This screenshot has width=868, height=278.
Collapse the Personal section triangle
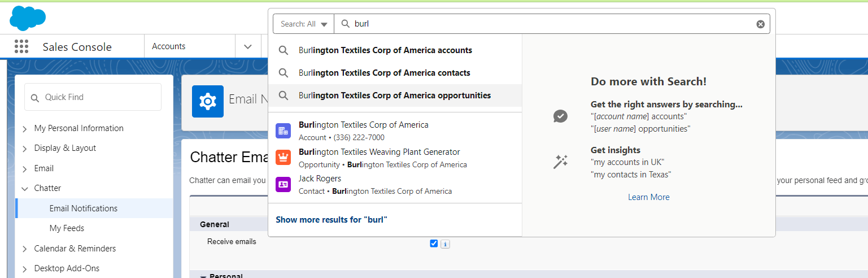203,276
